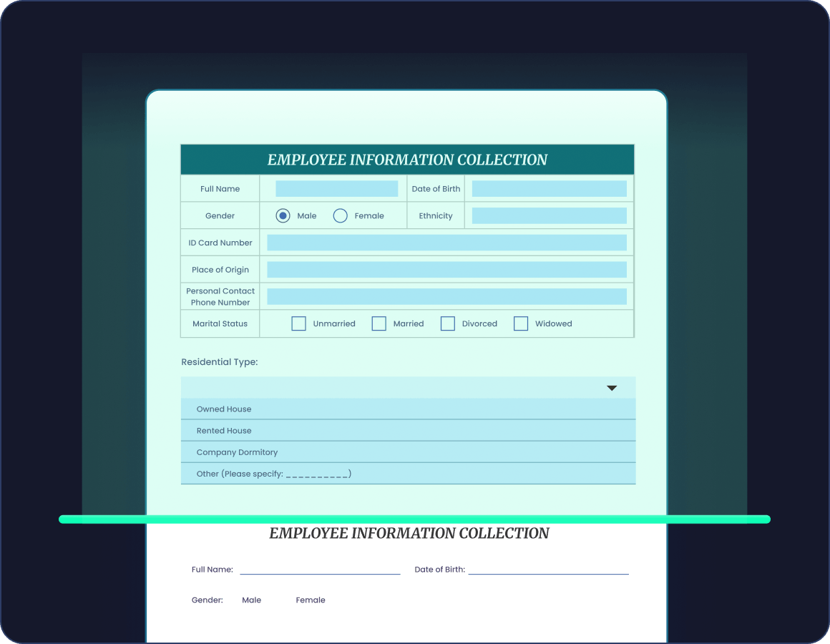Click the Marital Status label
This screenshot has width=830, height=644.
(x=220, y=323)
